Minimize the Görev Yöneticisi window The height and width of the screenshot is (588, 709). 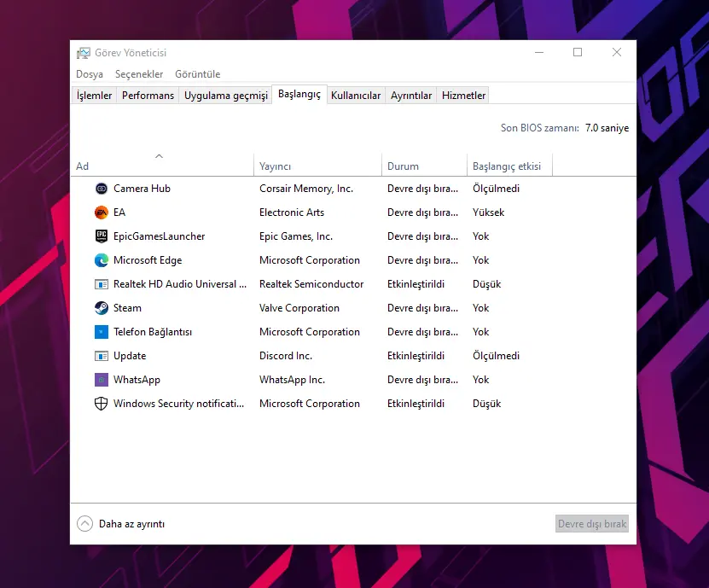coord(539,52)
